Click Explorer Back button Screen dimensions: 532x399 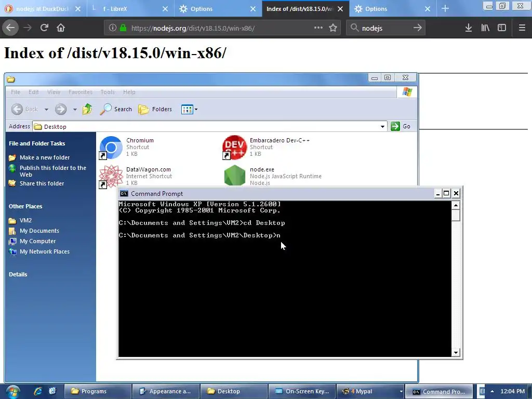(25, 109)
